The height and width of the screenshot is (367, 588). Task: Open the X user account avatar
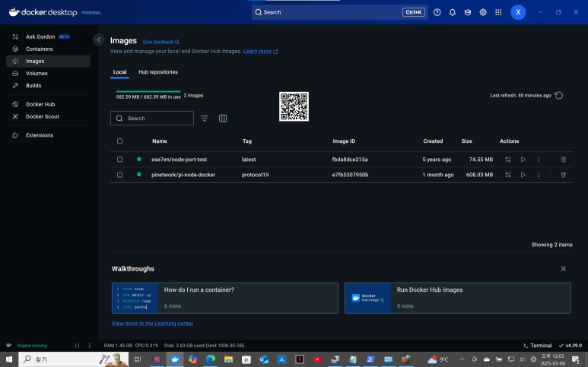pos(518,12)
